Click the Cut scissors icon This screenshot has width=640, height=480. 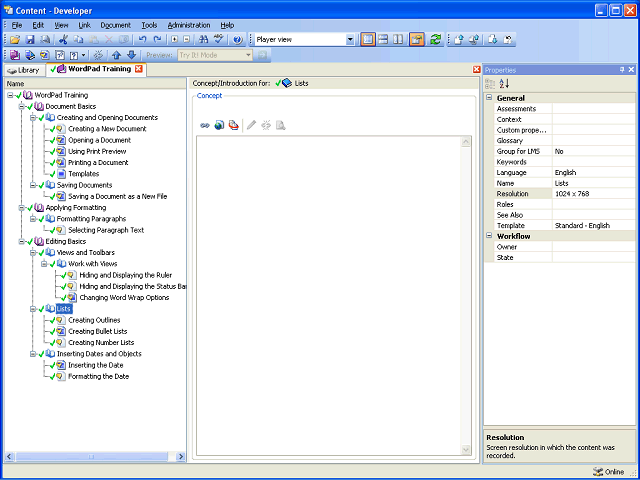63,40
